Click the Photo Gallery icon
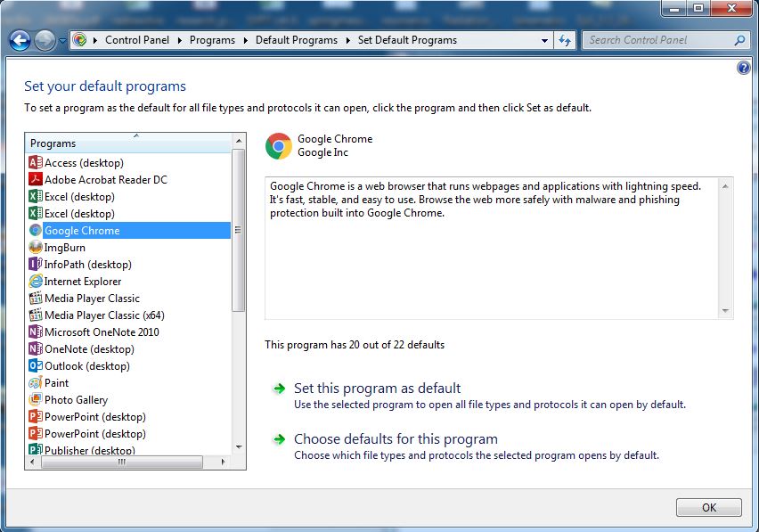Screen dimensions: 759x532 [x=36, y=400]
